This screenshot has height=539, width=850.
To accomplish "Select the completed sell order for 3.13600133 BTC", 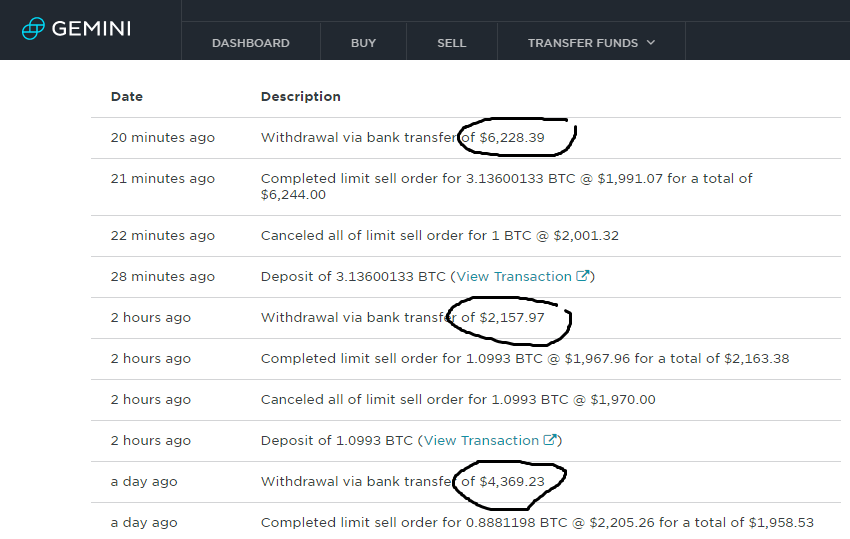I will point(506,187).
